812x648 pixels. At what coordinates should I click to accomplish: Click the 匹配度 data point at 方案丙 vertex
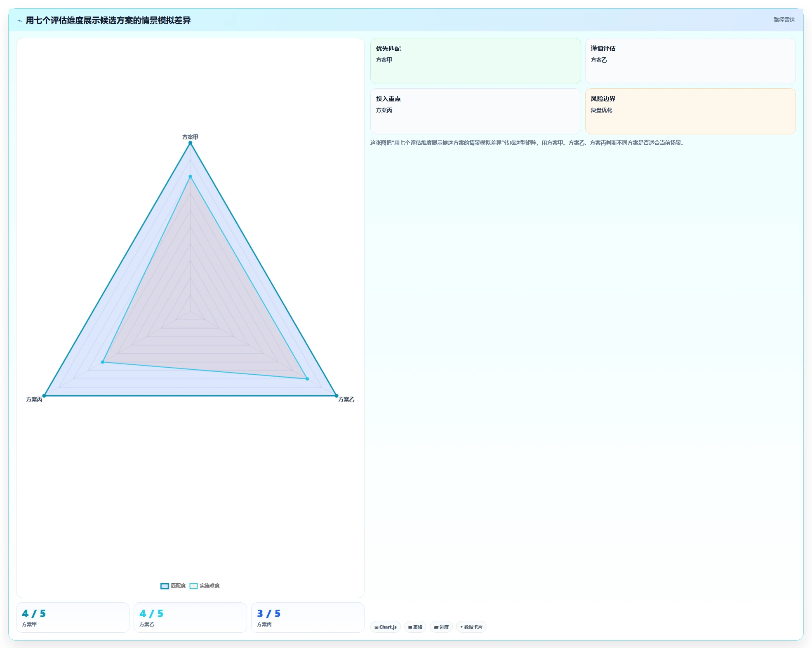pyautogui.click(x=44, y=396)
